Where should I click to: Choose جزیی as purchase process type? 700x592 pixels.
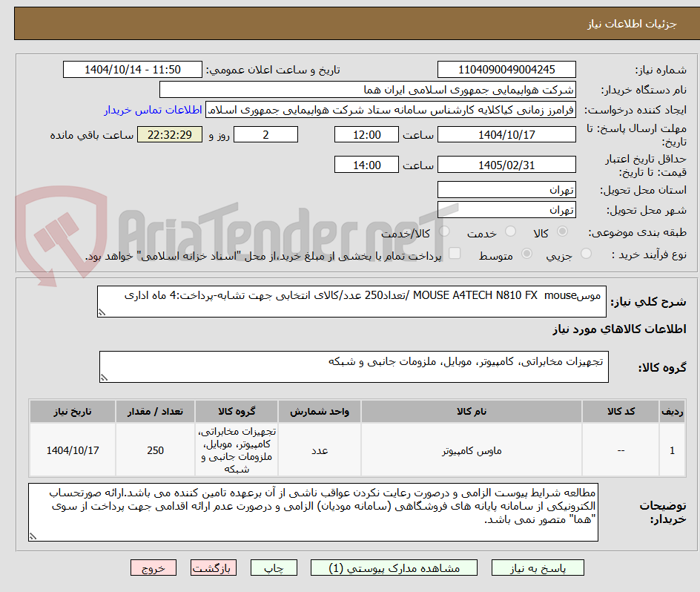click(x=586, y=254)
